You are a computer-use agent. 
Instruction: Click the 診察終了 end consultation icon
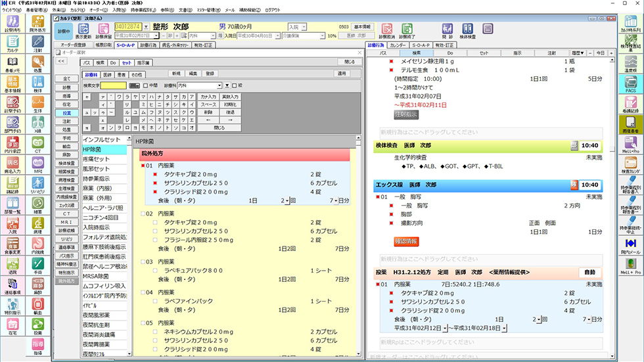click(x=407, y=31)
